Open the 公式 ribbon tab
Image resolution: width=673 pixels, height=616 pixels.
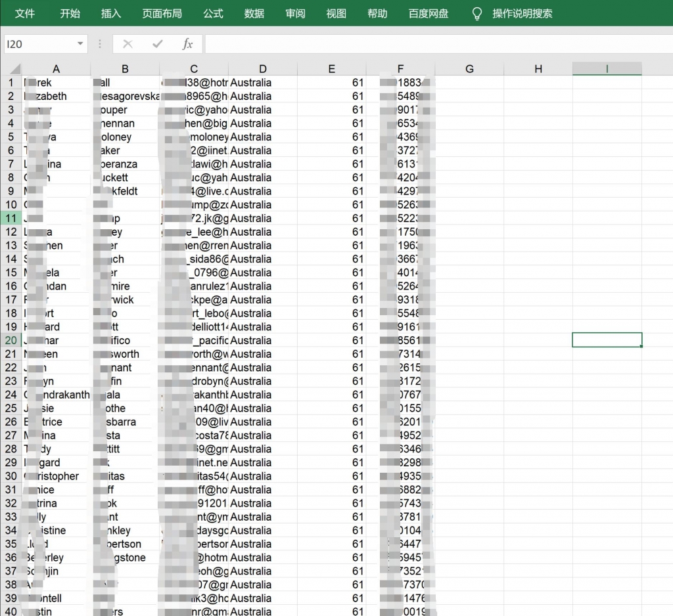[214, 14]
